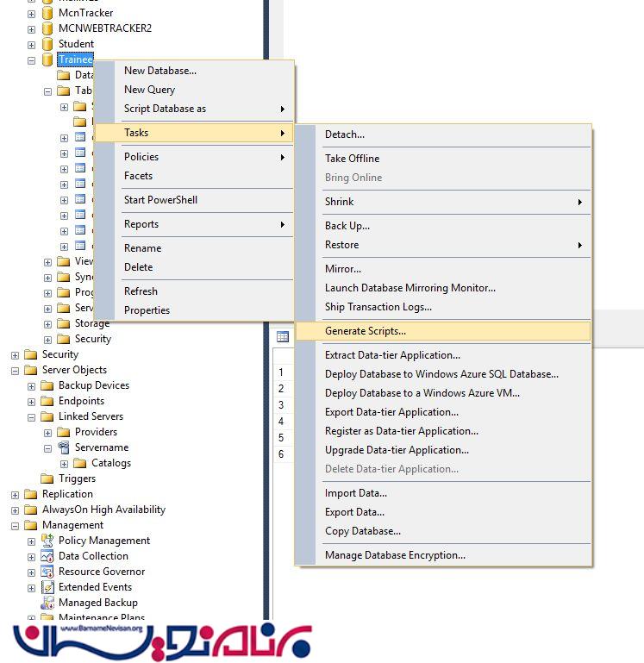Click the Endpoints folder icon
Viewport: 644px width, 663px height.
47,401
